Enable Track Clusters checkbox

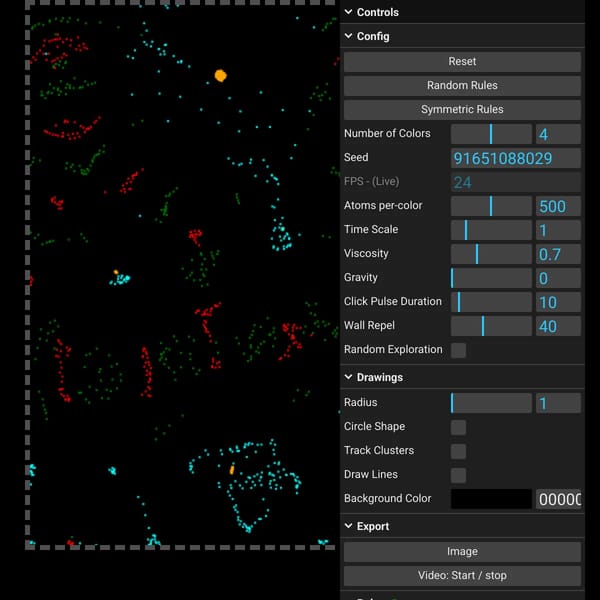click(x=458, y=451)
